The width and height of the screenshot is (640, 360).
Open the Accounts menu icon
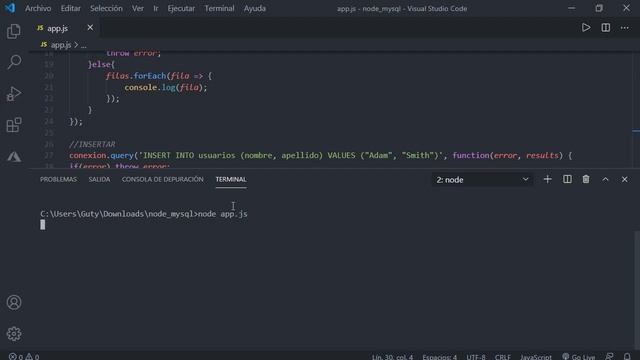(x=14, y=302)
